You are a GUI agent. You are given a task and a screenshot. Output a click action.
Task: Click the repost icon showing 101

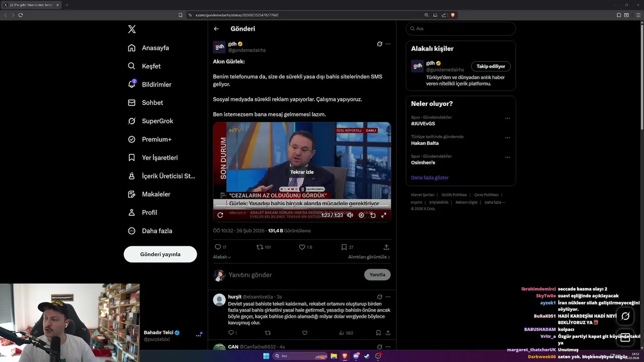(x=260, y=247)
